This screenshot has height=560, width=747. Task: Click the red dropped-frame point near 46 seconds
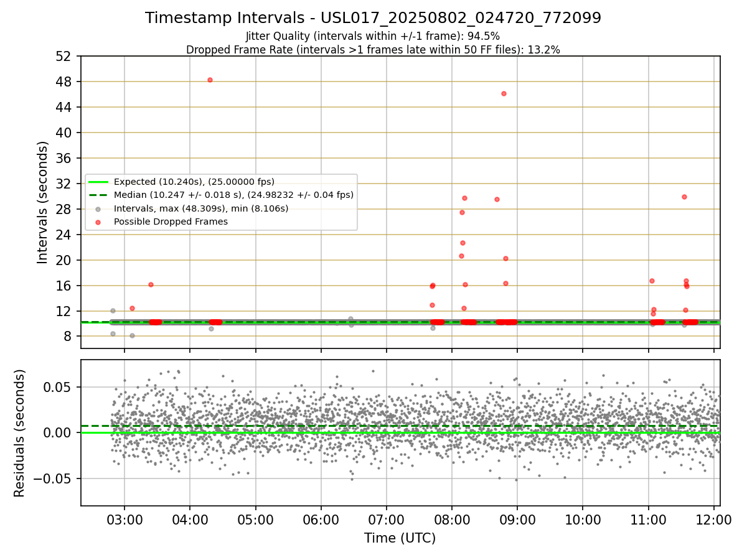[x=504, y=93]
